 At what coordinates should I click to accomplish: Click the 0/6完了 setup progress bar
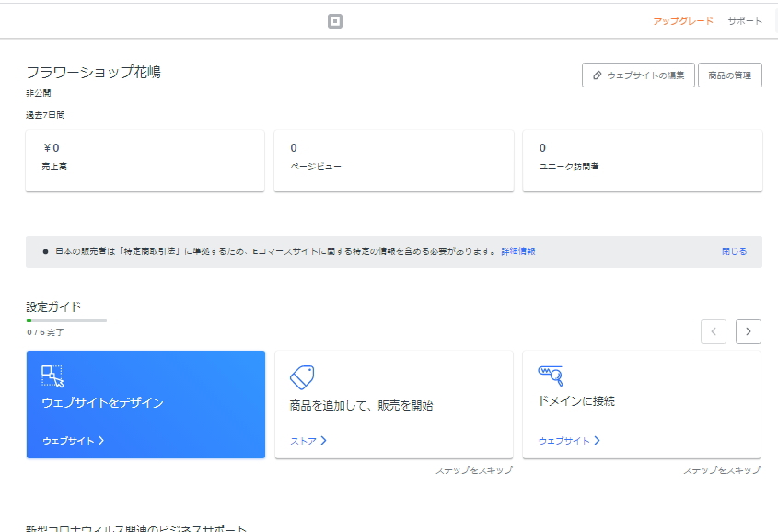[64, 320]
